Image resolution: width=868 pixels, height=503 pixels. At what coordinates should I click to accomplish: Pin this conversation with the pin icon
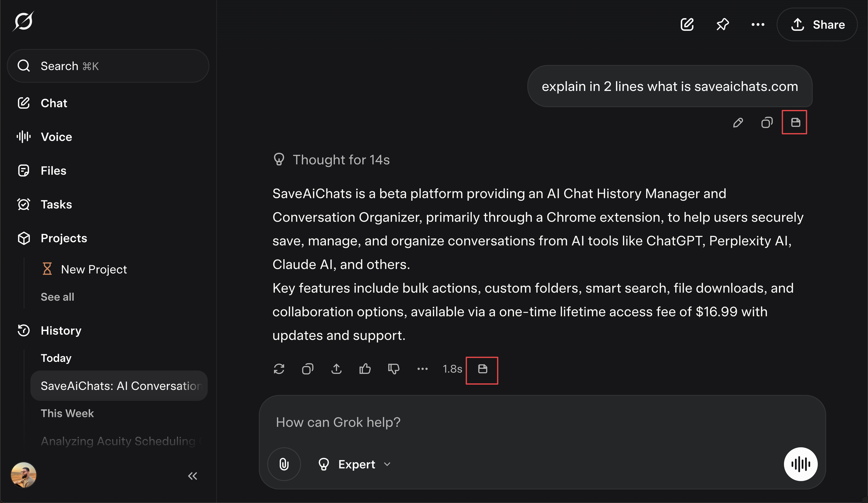pos(722,24)
